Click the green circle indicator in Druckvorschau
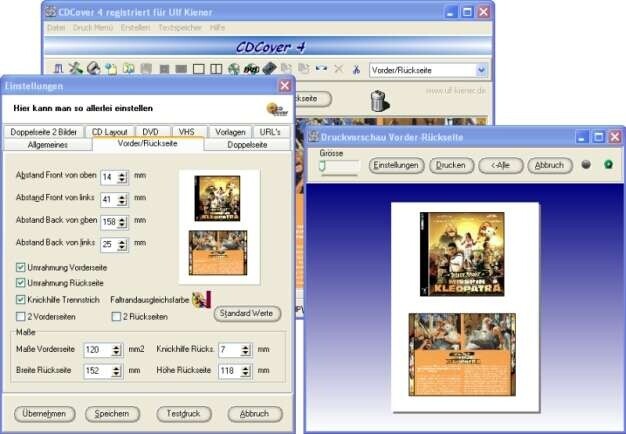 point(608,164)
